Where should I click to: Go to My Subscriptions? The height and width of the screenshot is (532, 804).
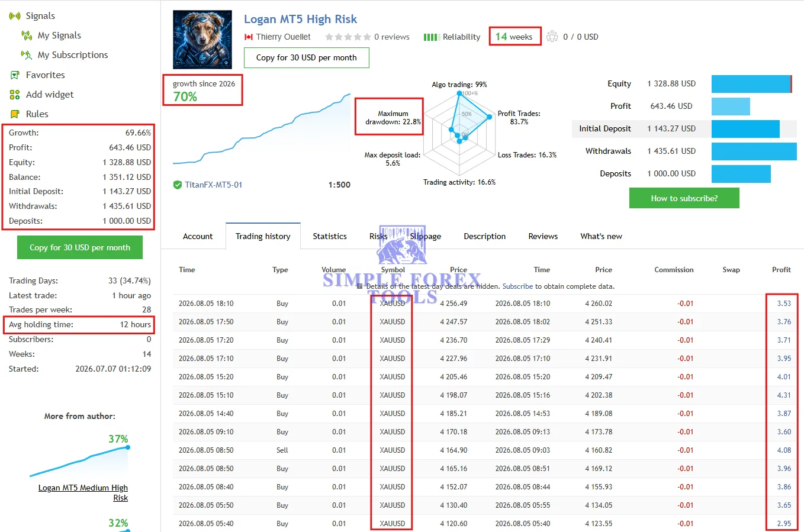click(73, 55)
